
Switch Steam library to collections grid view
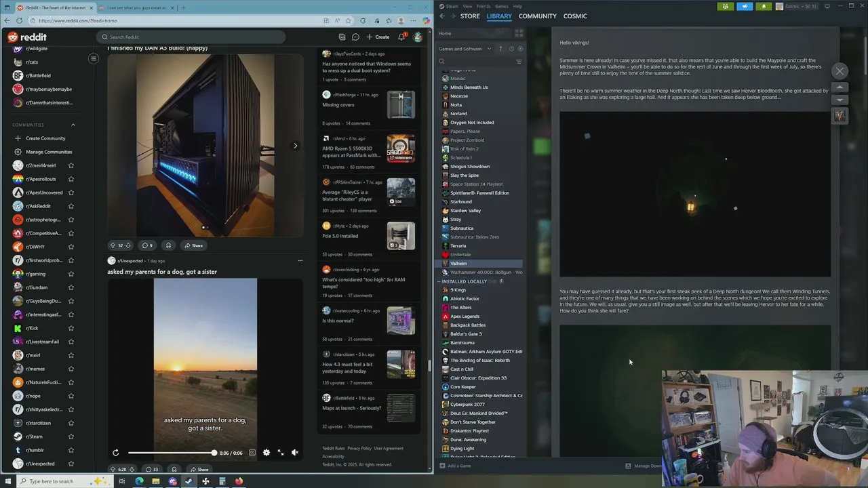coord(519,33)
